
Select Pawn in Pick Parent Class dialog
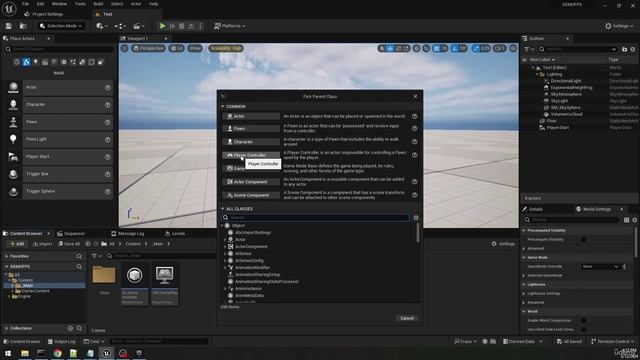click(x=251, y=128)
